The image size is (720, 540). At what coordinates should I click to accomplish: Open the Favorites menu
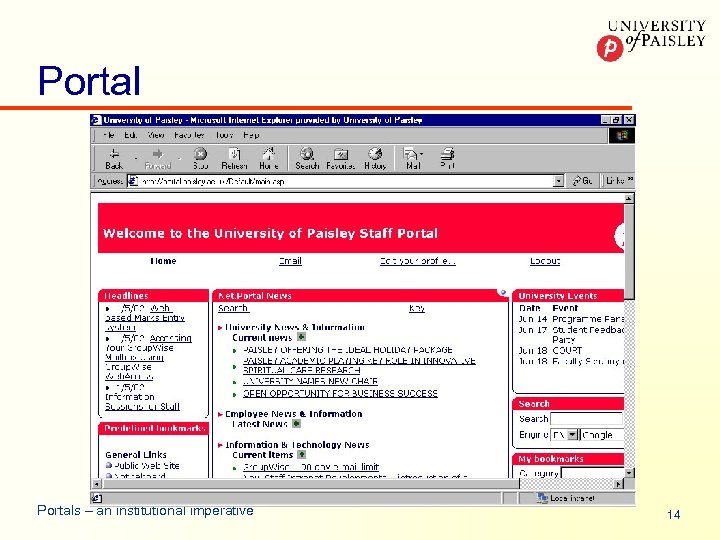tap(189, 135)
